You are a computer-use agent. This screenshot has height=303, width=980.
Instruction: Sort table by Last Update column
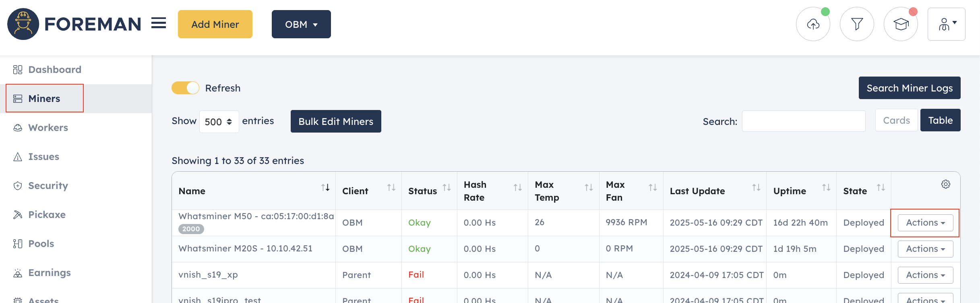tap(756, 187)
